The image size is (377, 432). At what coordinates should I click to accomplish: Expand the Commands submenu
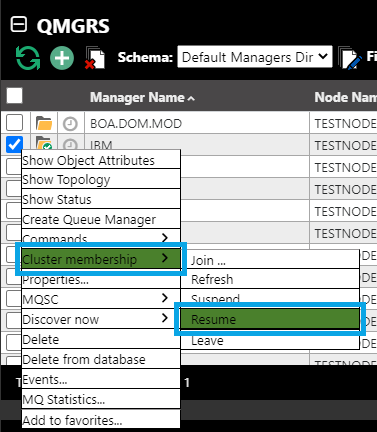click(x=101, y=237)
